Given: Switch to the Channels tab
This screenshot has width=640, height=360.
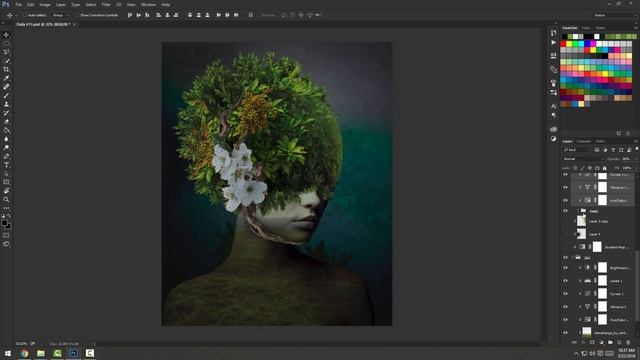Looking at the screenshot, I should [584, 141].
